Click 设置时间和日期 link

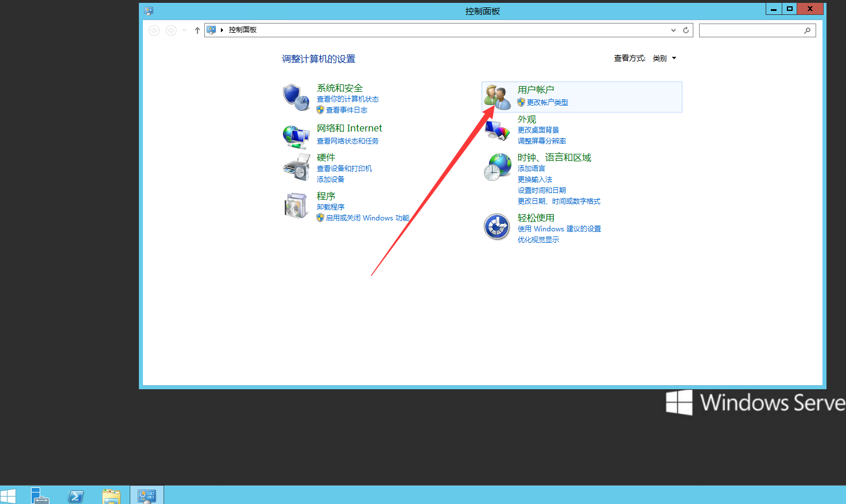[x=542, y=190]
